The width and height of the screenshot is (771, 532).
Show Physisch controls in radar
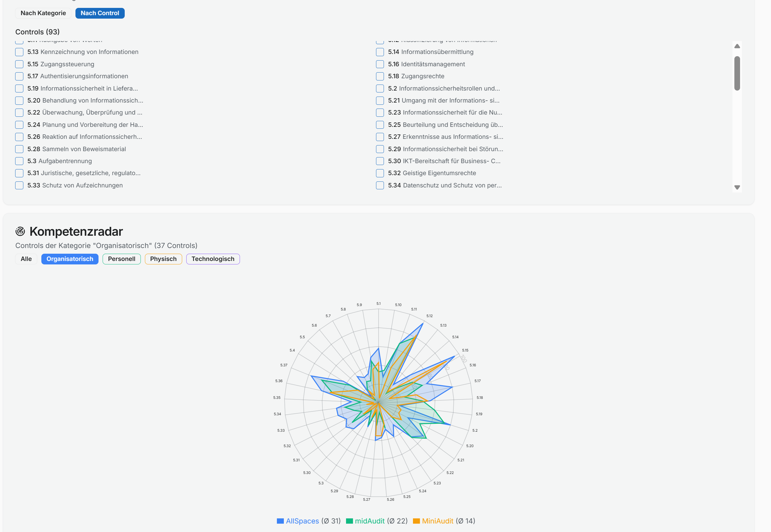(163, 259)
